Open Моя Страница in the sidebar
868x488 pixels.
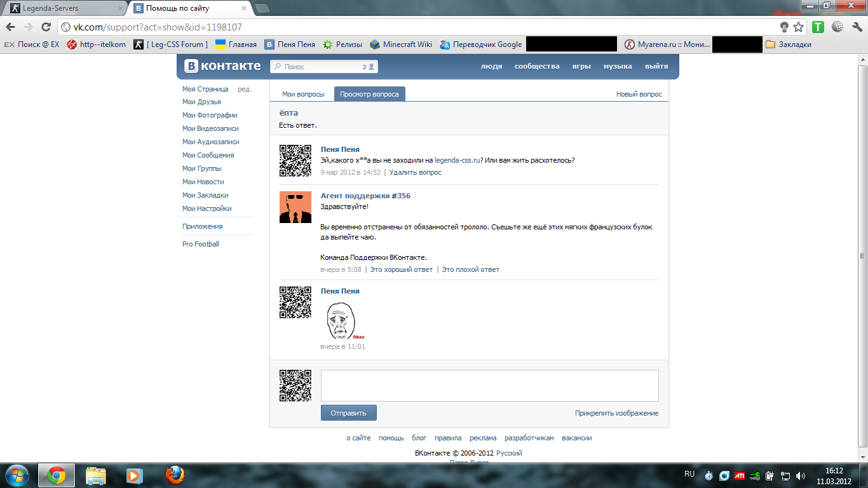[205, 89]
